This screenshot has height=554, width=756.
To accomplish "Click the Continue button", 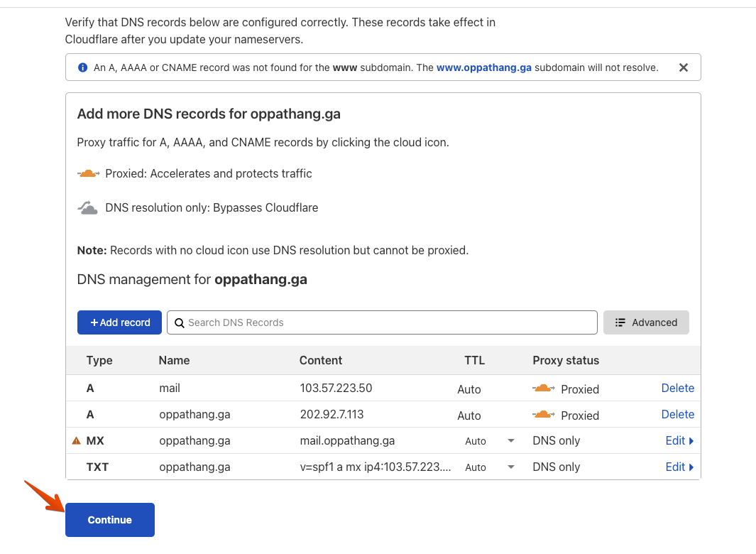I will coord(110,520).
